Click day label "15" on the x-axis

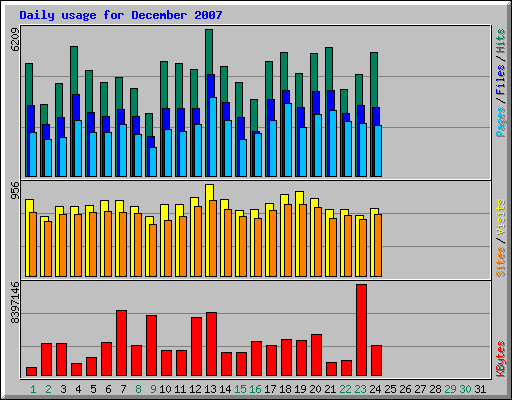(240, 389)
